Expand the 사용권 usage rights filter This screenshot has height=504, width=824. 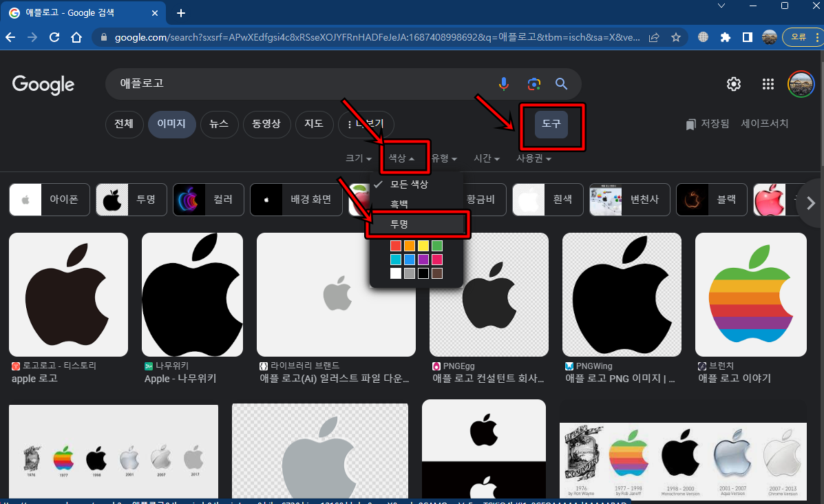pyautogui.click(x=534, y=158)
